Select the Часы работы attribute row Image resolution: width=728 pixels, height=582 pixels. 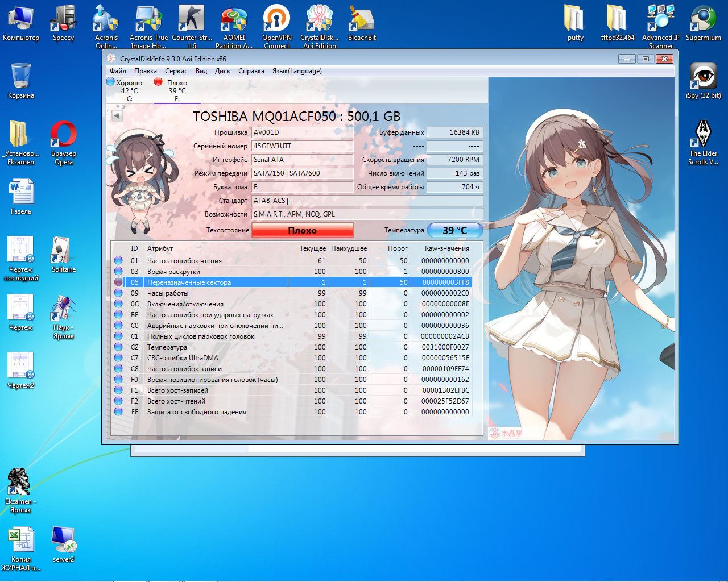pyautogui.click(x=292, y=293)
